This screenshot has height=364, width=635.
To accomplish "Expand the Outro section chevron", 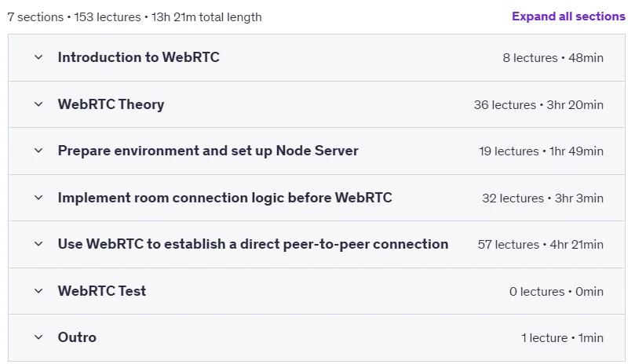I will (x=38, y=337).
